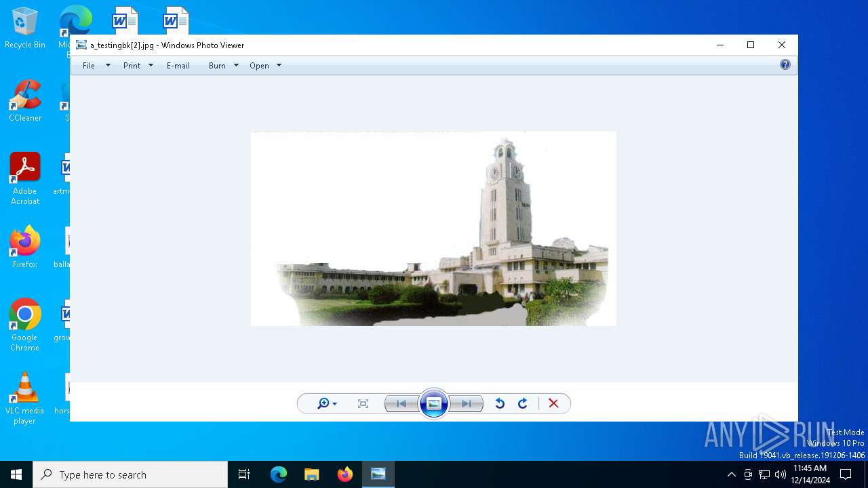
Task: Click the Actual size fit button
Action: click(x=363, y=403)
